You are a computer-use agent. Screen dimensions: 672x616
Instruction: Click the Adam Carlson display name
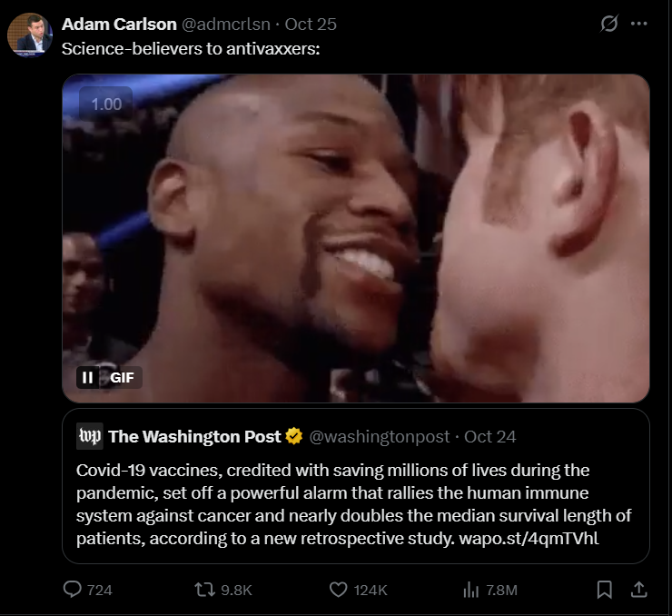click(119, 25)
